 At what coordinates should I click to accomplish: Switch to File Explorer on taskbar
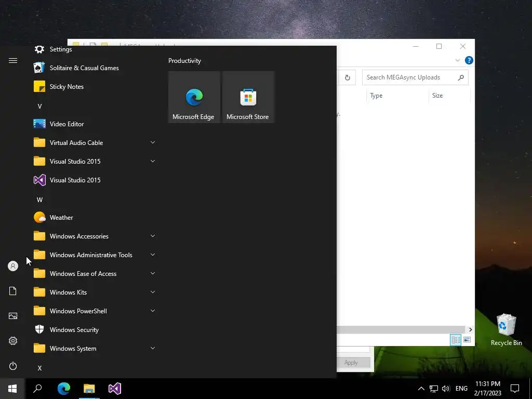[89, 389]
